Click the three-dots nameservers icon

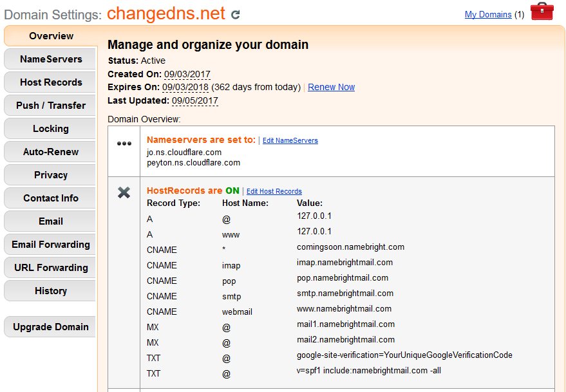coord(124,144)
